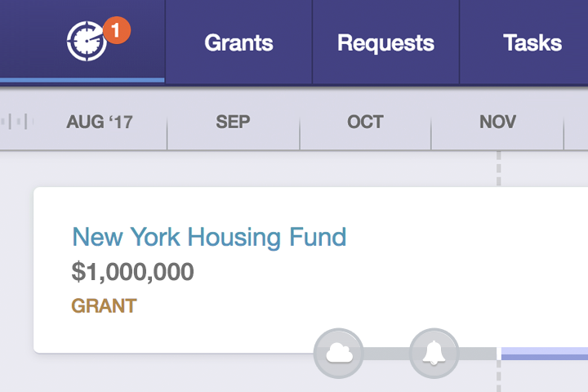Click the gray connector between cloud and bell

click(x=385, y=354)
